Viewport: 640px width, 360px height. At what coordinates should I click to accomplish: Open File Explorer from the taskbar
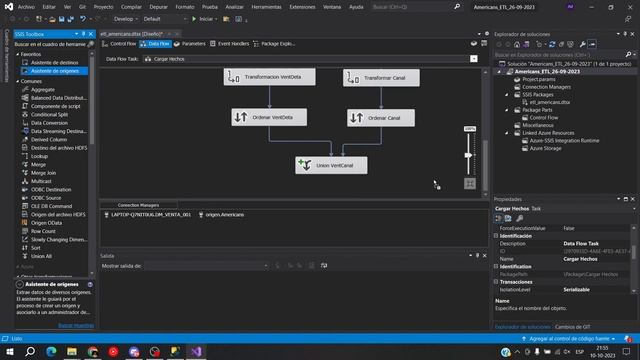pyautogui.click(x=72, y=351)
